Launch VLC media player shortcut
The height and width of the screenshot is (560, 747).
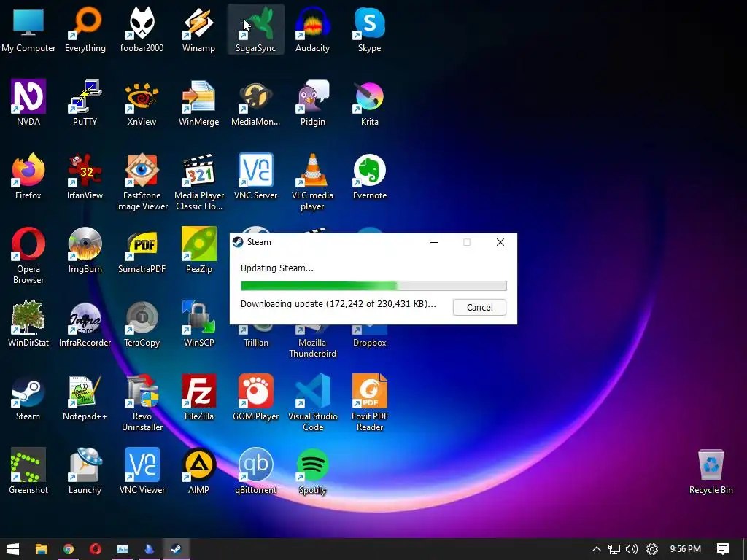[312, 182]
